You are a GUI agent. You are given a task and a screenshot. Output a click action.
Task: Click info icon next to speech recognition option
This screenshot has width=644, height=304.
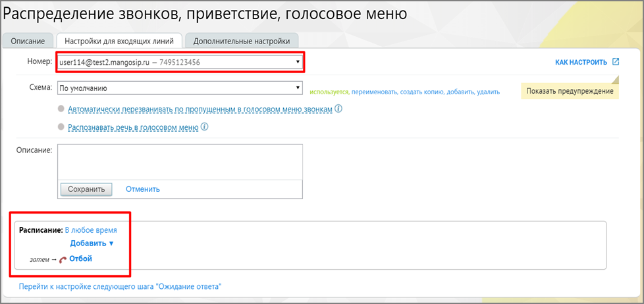point(205,127)
